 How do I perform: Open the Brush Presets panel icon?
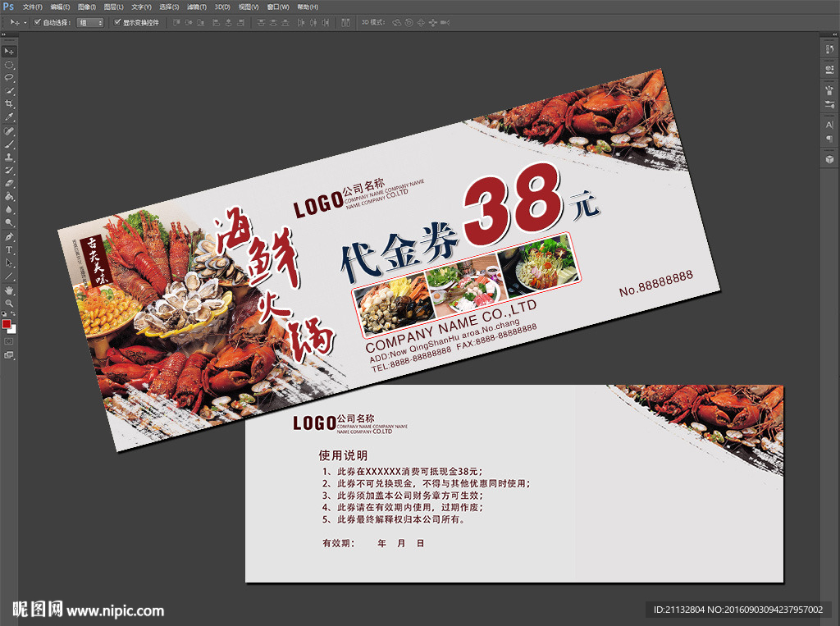[x=829, y=90]
